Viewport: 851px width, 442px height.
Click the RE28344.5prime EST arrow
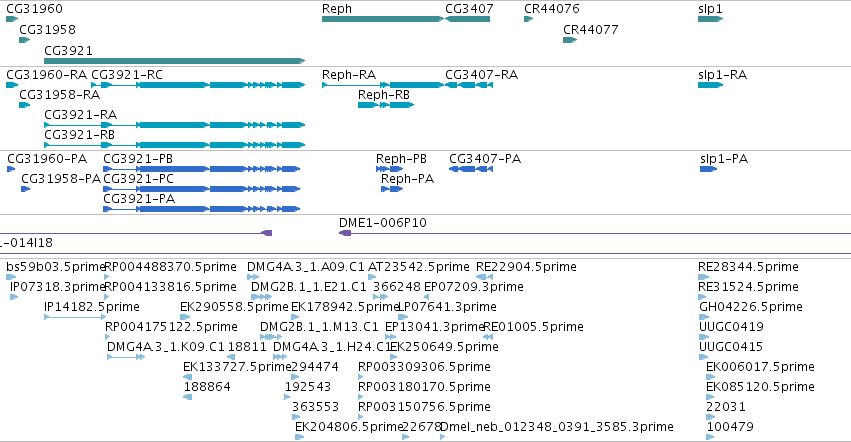point(704,277)
